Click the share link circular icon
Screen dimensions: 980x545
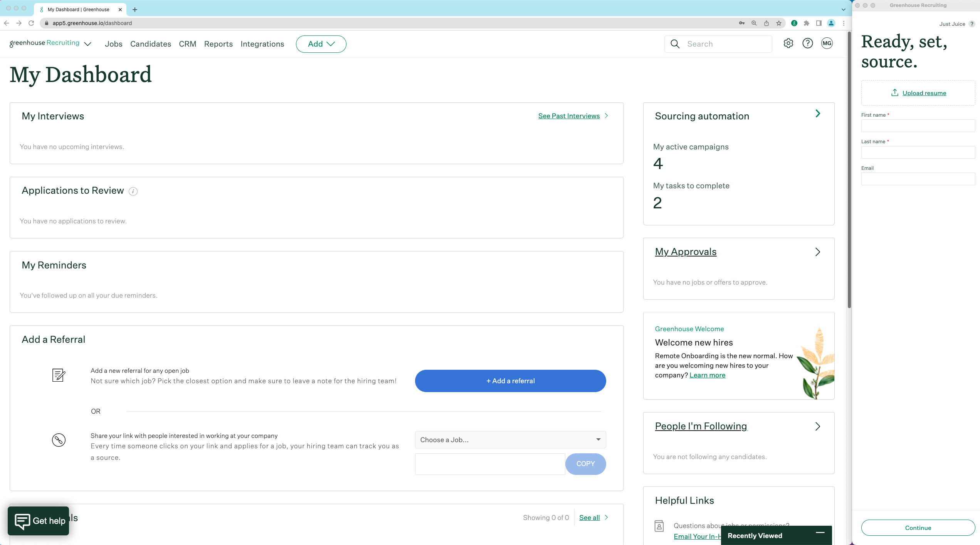click(59, 439)
